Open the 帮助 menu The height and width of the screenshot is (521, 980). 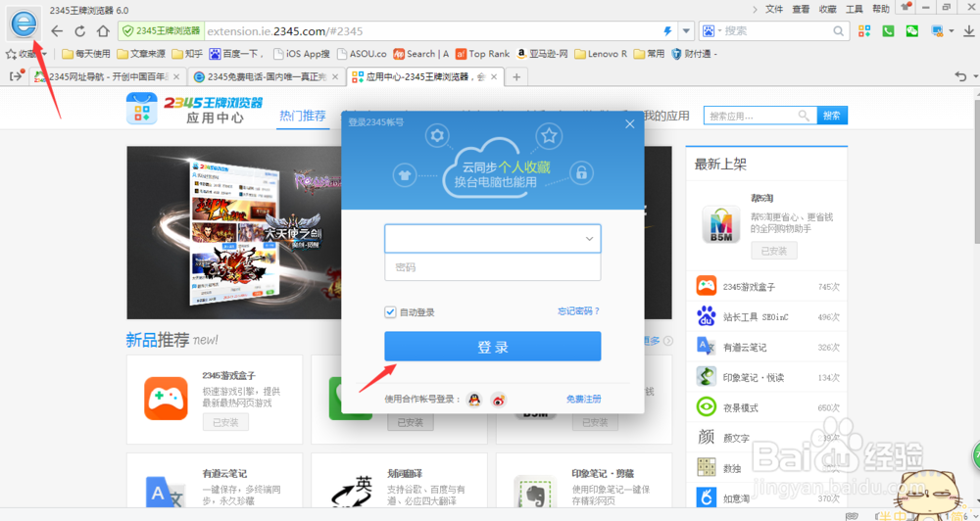881,9
